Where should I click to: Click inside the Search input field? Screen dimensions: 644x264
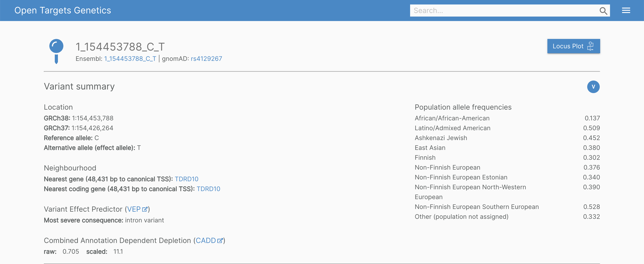point(500,10)
